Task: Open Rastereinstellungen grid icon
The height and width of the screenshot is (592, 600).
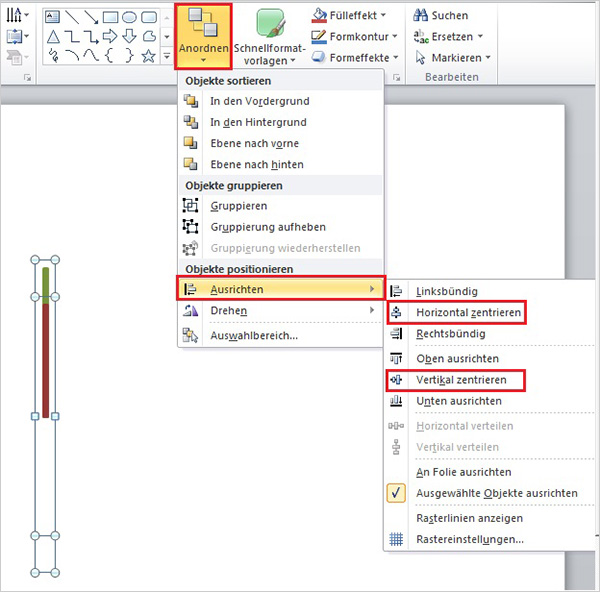Action: pyautogui.click(x=397, y=539)
